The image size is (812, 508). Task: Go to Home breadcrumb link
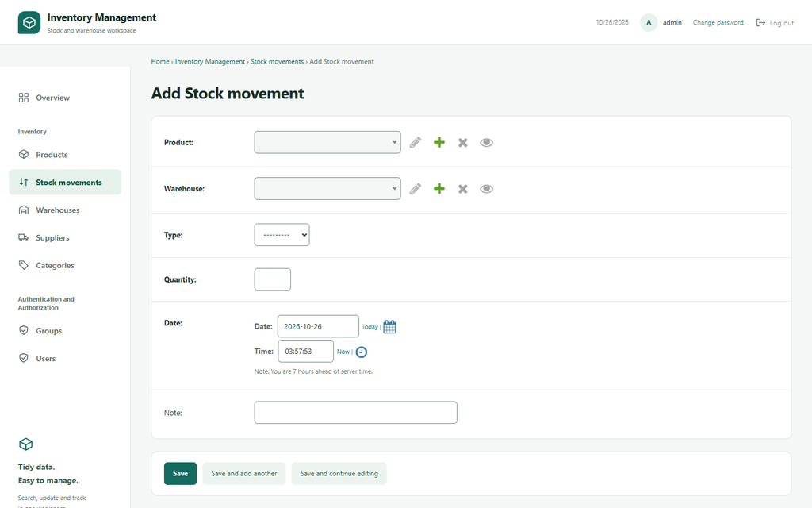point(160,61)
